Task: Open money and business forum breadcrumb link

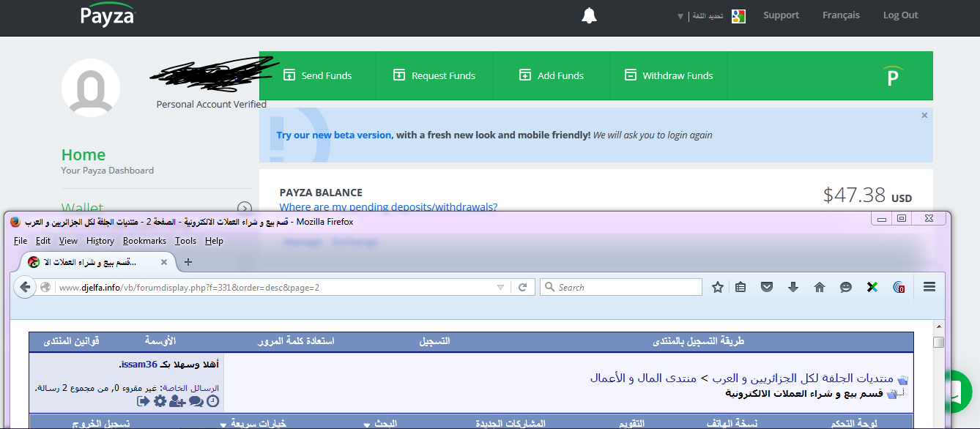Action: 645,378
